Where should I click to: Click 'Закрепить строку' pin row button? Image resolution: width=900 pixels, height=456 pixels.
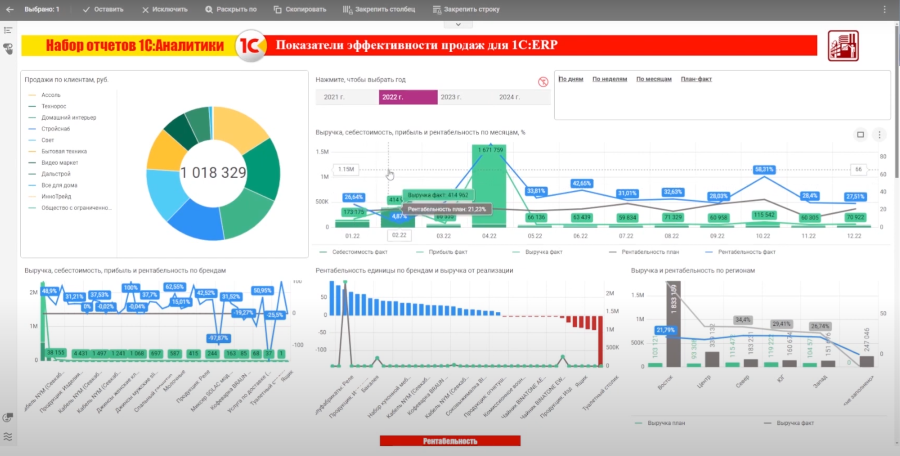pyautogui.click(x=466, y=9)
